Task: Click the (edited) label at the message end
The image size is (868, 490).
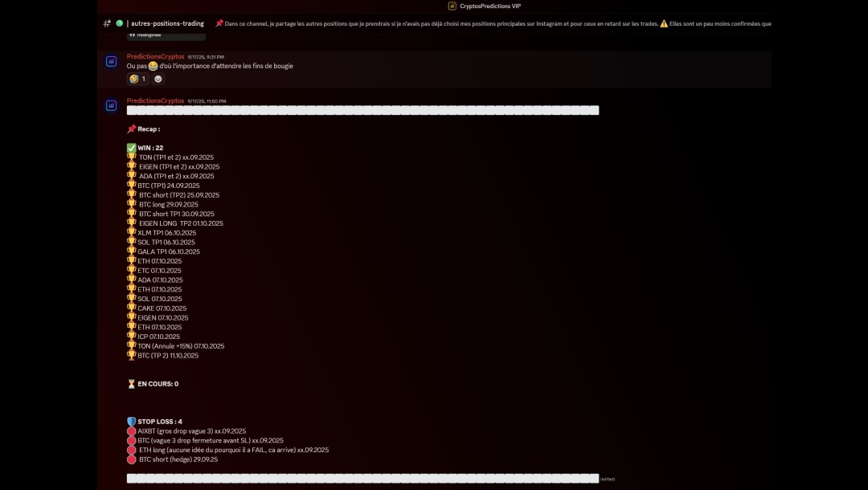Action: (x=608, y=480)
